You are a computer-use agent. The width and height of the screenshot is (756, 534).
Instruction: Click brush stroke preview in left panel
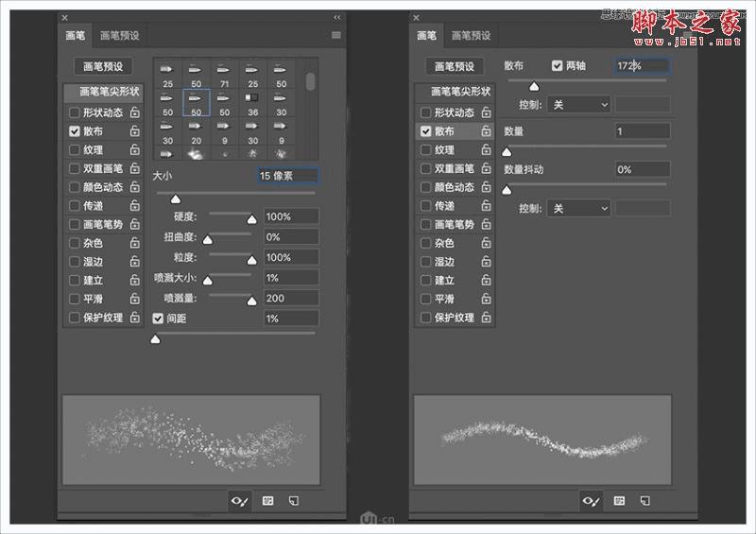click(x=192, y=439)
